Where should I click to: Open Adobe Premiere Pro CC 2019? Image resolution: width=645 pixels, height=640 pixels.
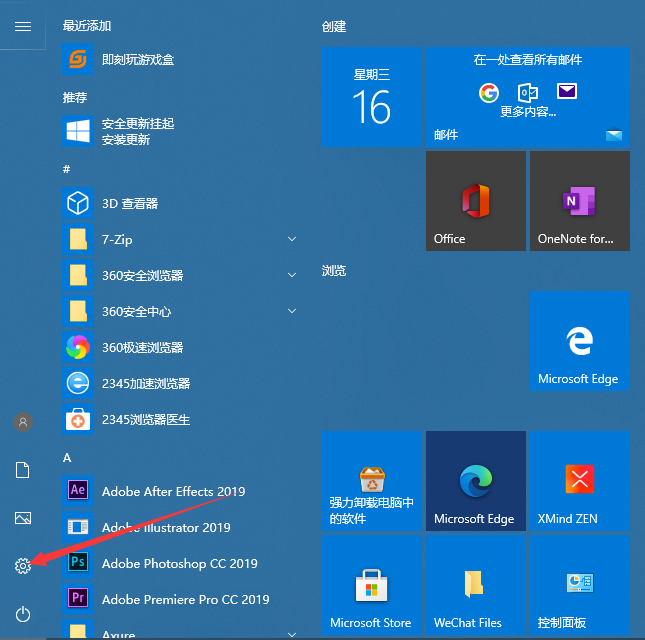(x=185, y=600)
